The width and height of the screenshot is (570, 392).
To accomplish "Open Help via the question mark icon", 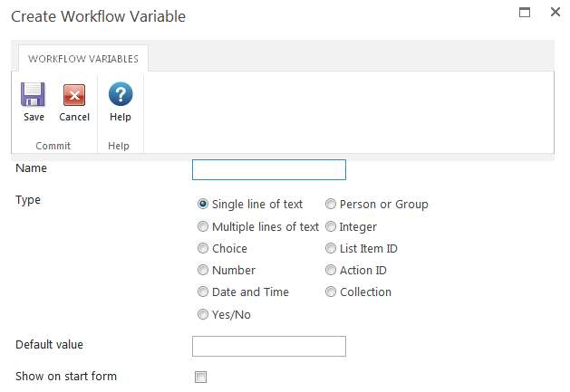I will tap(120, 95).
